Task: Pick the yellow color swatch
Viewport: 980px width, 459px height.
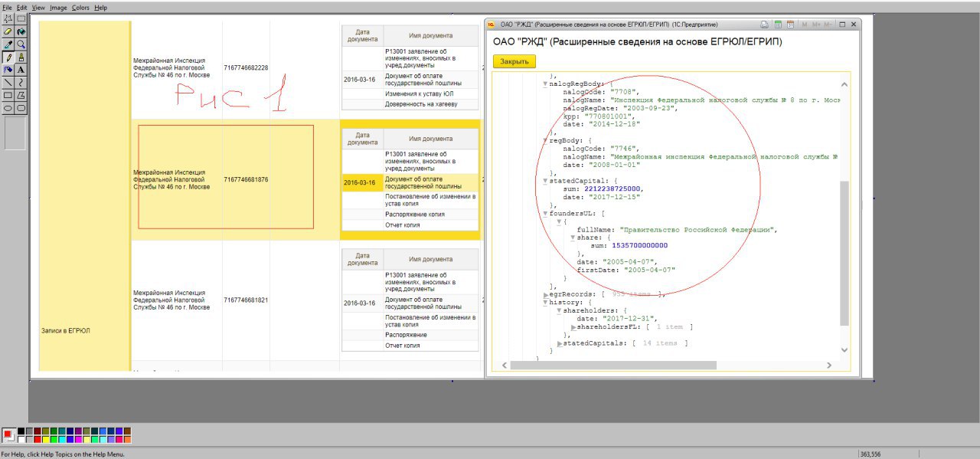Action: click(x=46, y=440)
